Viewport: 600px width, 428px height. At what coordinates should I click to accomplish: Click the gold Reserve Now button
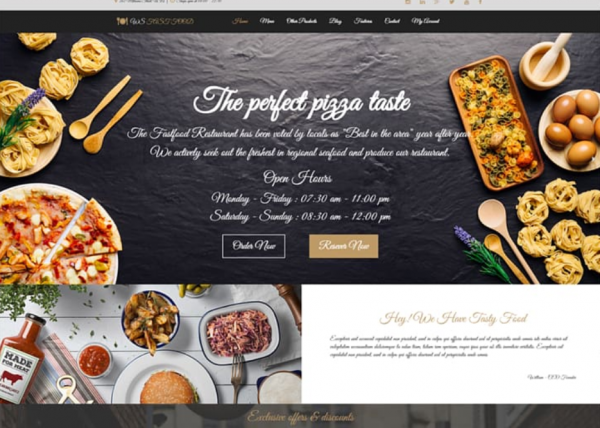pos(344,246)
